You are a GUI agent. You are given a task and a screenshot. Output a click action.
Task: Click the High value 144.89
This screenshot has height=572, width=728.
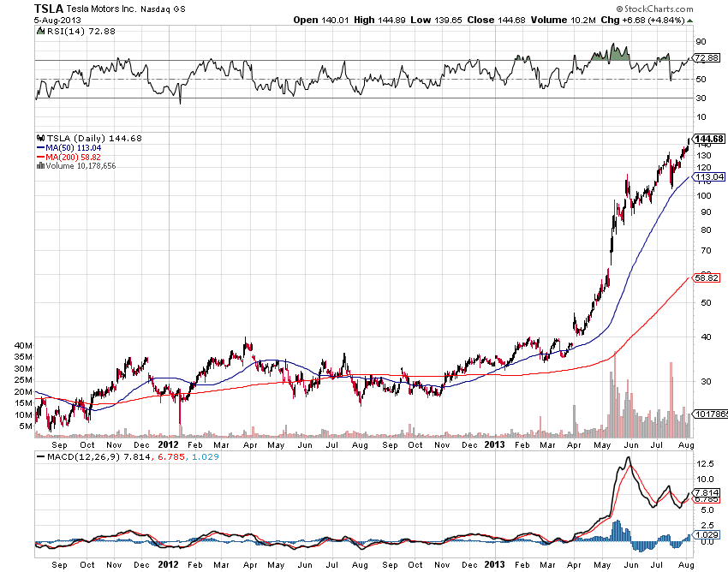point(391,20)
